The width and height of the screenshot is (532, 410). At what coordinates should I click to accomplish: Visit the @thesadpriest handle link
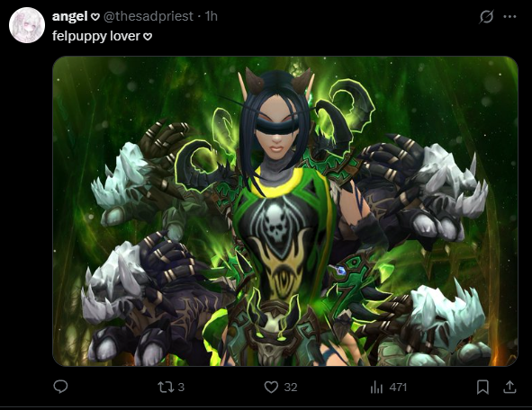click(x=148, y=16)
